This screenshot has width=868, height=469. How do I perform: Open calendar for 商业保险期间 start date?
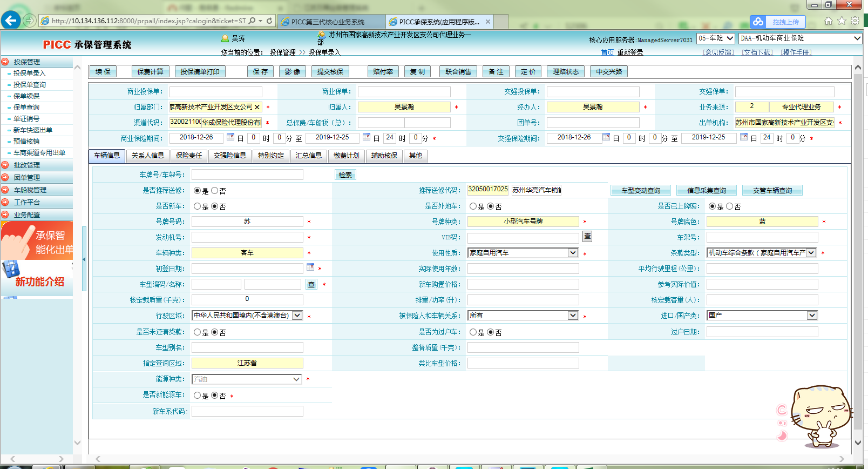[230, 137]
